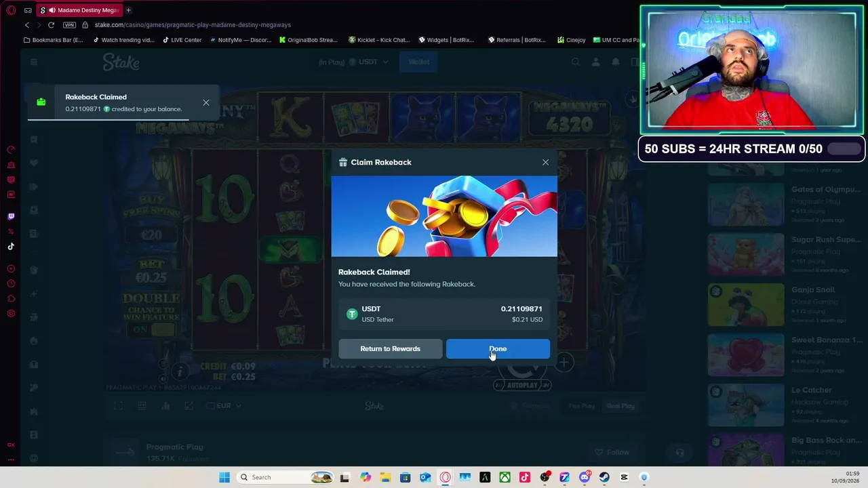Dismiss the Rakeback Claimed notification
This screenshot has height=488, width=868.
point(206,103)
